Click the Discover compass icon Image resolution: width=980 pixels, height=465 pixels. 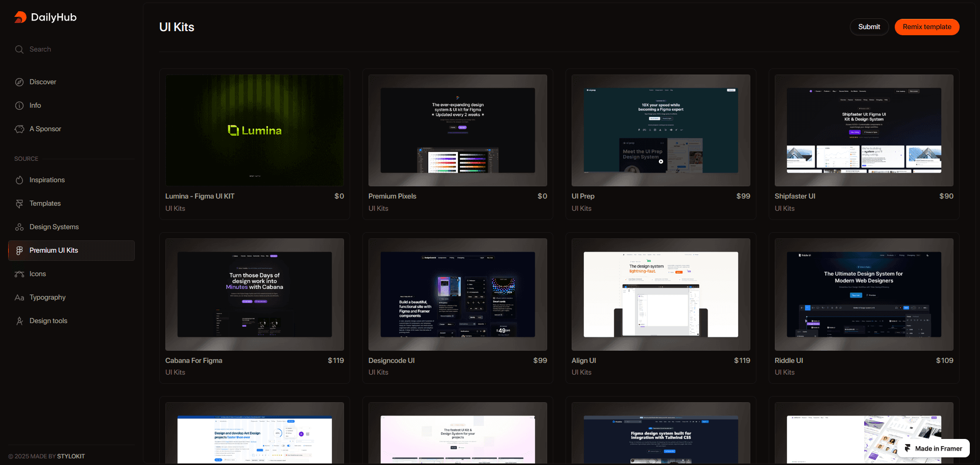(x=19, y=82)
